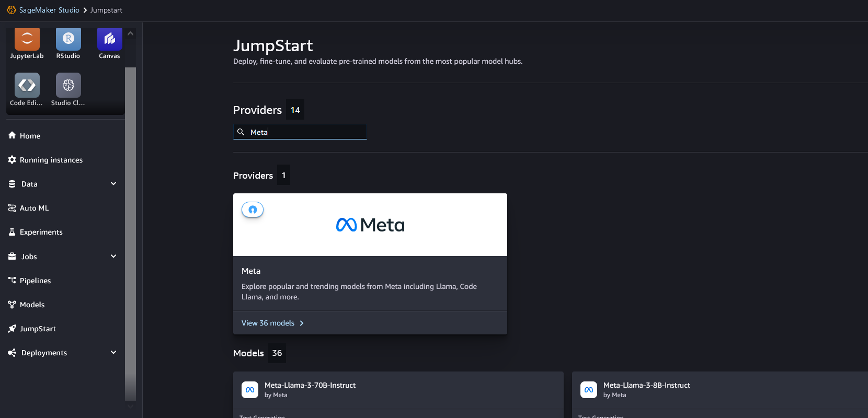
Task: Click the Jumpstart breadcrumb
Action: coord(106,10)
